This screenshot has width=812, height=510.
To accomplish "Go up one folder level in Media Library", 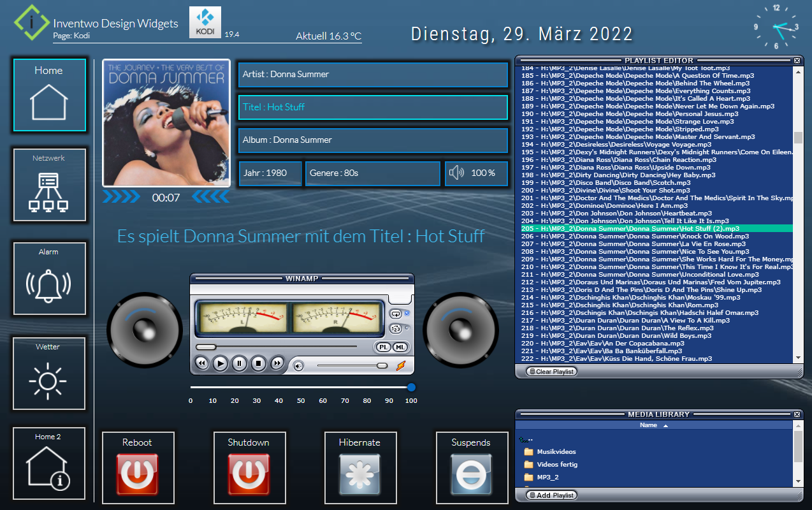I will coord(526,439).
